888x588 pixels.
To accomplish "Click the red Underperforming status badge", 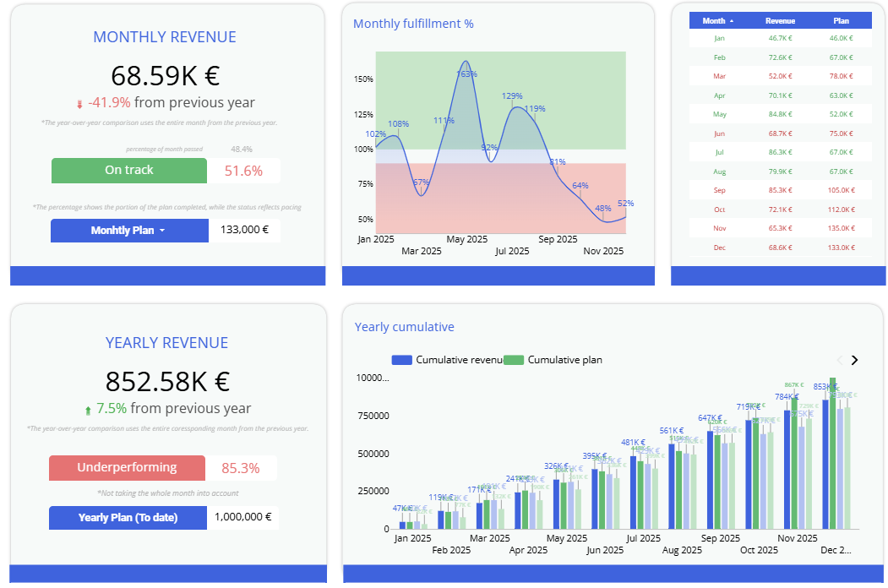I will [128, 468].
